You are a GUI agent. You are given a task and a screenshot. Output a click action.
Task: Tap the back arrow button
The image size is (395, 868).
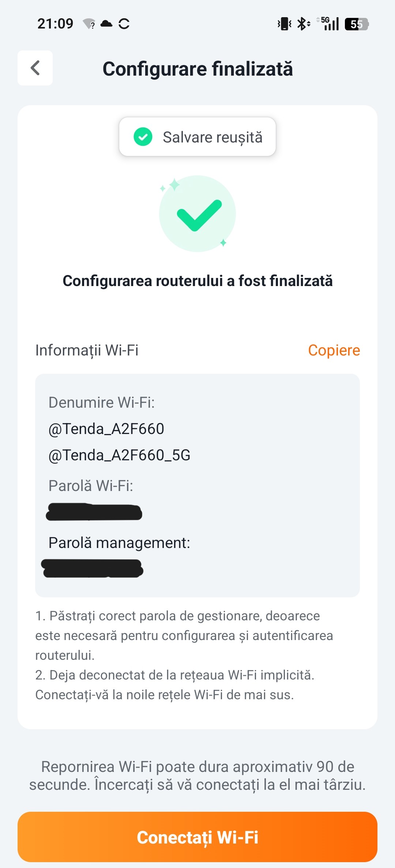(35, 68)
